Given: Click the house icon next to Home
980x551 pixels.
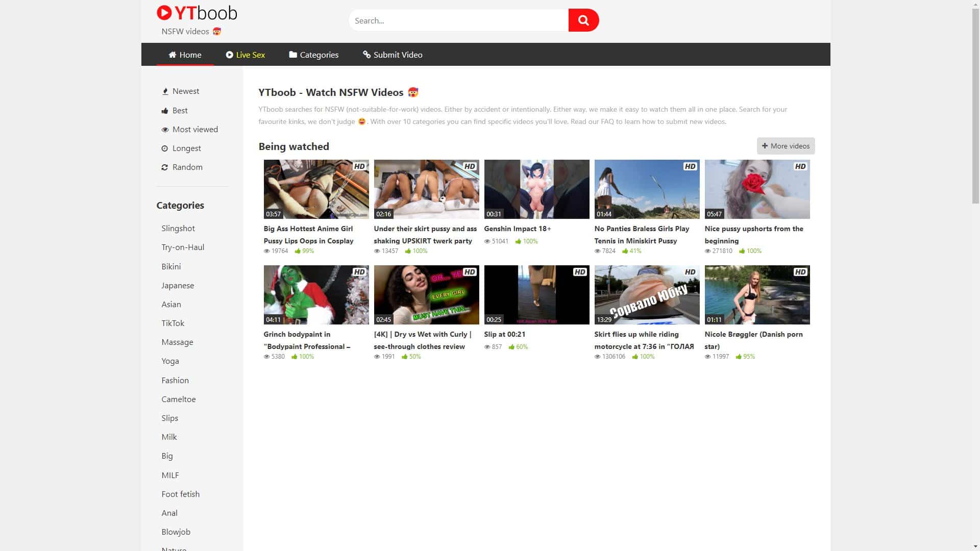Looking at the screenshot, I should pos(173,55).
